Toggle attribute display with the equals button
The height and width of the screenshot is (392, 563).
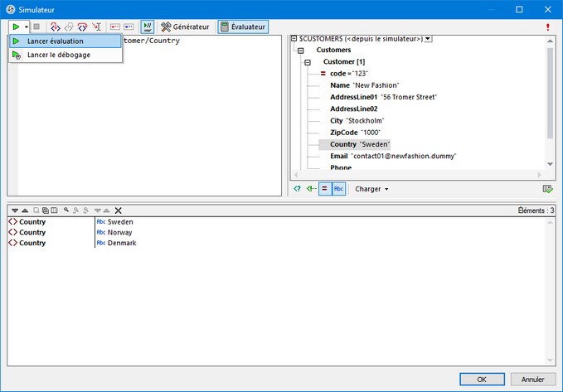(x=324, y=189)
